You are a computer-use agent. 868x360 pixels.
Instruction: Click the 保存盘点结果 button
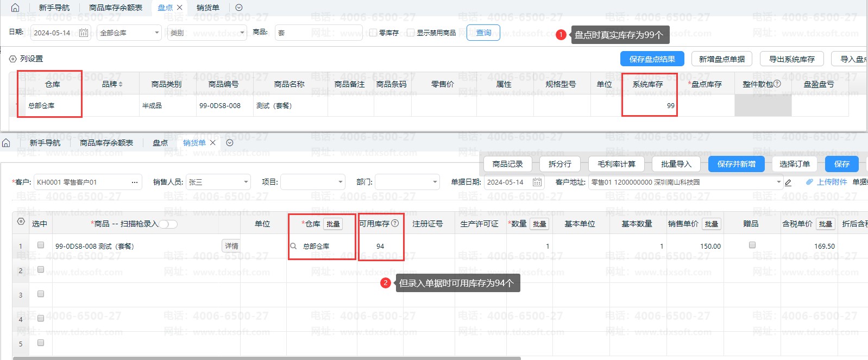652,59
